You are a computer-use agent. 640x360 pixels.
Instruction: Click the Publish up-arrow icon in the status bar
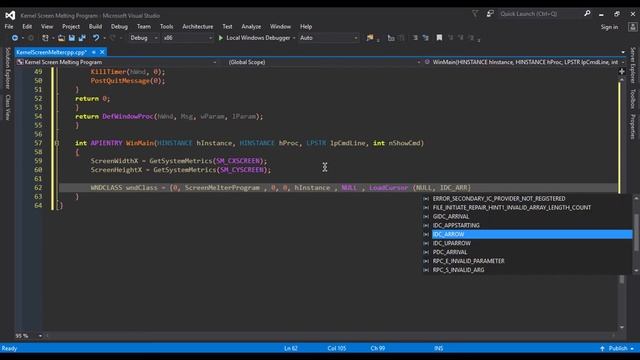(602, 349)
